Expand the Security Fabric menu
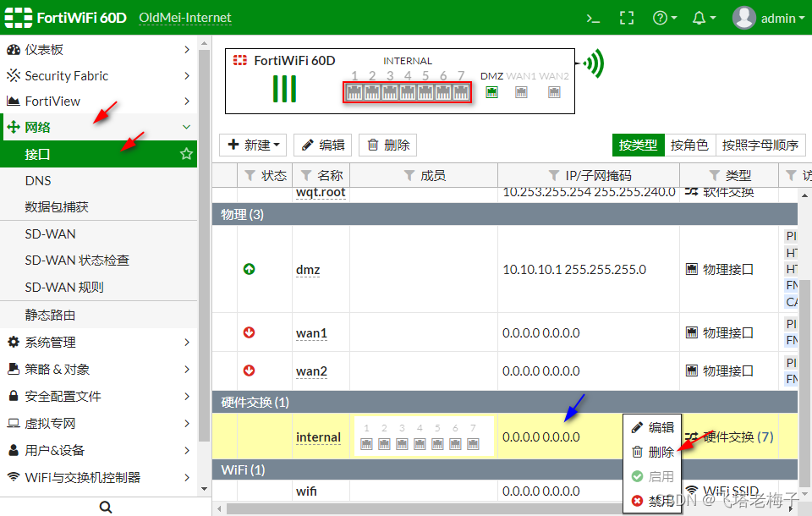 98,75
